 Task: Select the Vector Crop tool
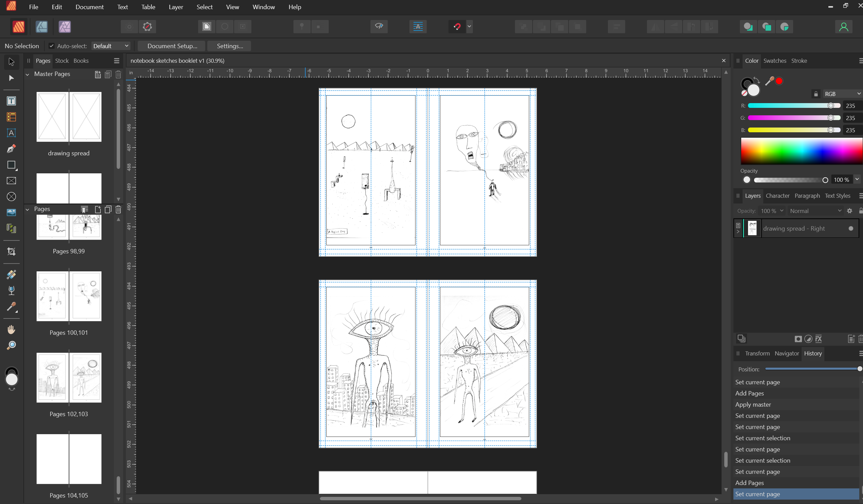point(11,252)
